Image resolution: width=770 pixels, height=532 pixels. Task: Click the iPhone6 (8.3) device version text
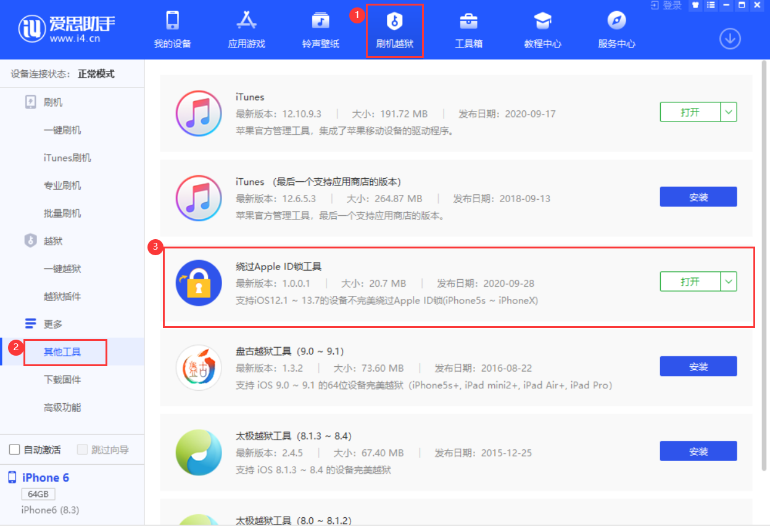tap(50, 510)
